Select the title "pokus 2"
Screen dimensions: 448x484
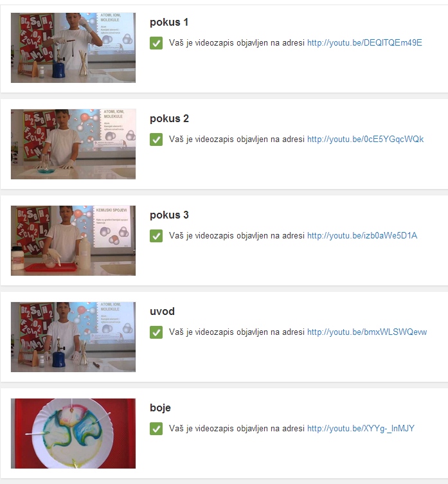tap(169, 118)
